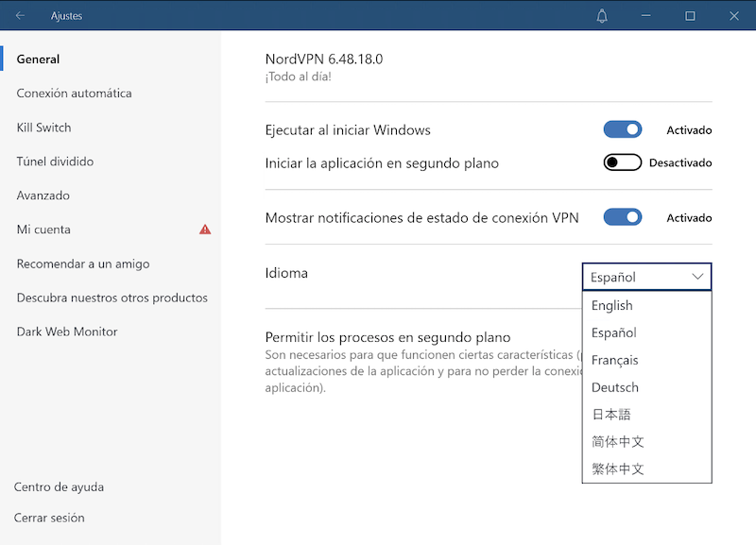Open the General settings tab
The height and width of the screenshot is (545, 756).
click(38, 60)
